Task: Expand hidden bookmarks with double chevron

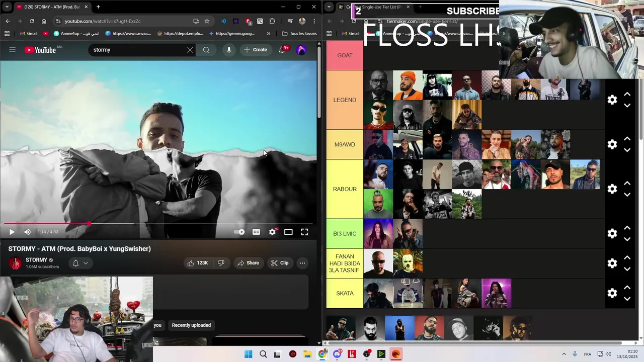Action: pyautogui.click(x=268, y=34)
